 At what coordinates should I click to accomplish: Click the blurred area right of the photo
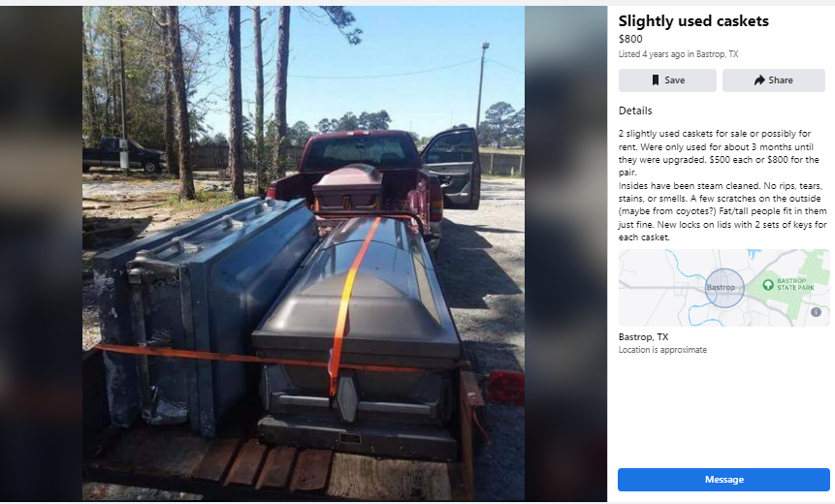click(565, 253)
